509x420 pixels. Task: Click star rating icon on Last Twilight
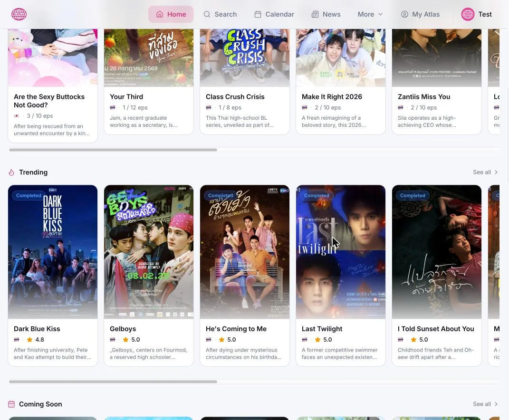[x=318, y=340]
